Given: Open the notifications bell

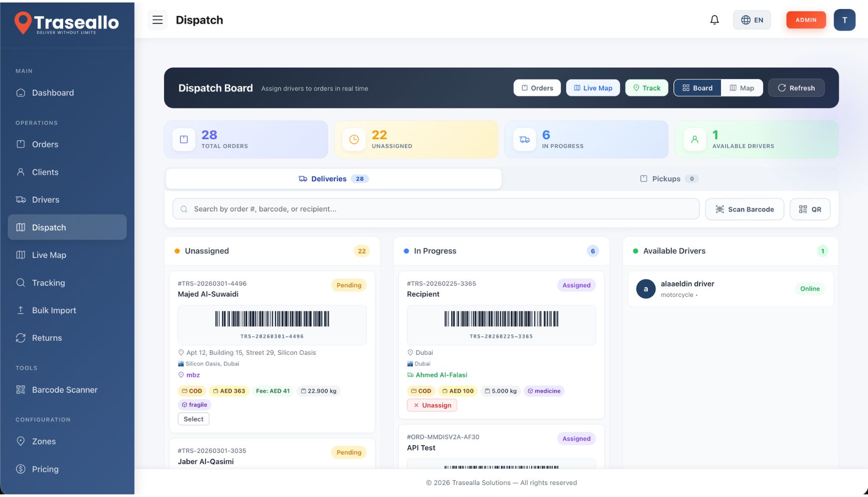Looking at the screenshot, I should (714, 20).
